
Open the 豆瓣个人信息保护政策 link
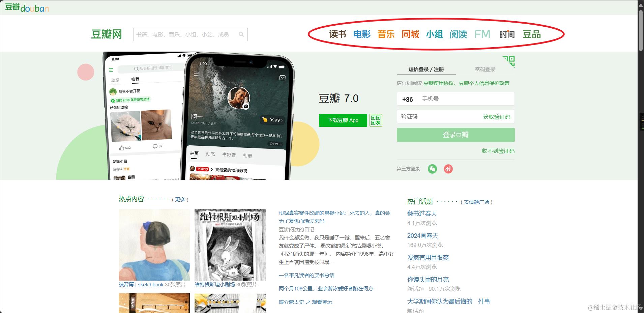coord(484,83)
